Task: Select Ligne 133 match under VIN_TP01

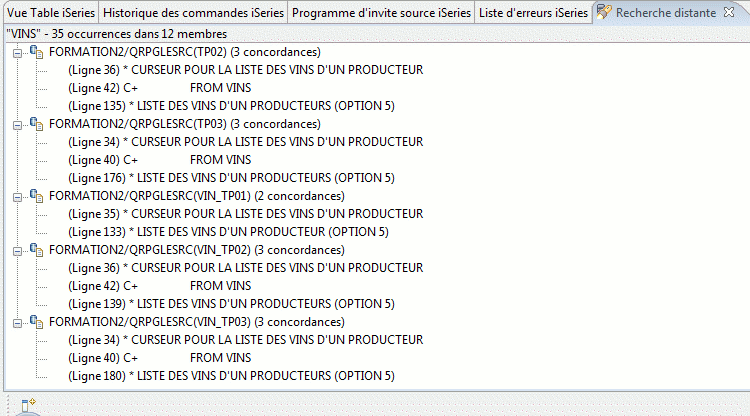Action: [228, 232]
